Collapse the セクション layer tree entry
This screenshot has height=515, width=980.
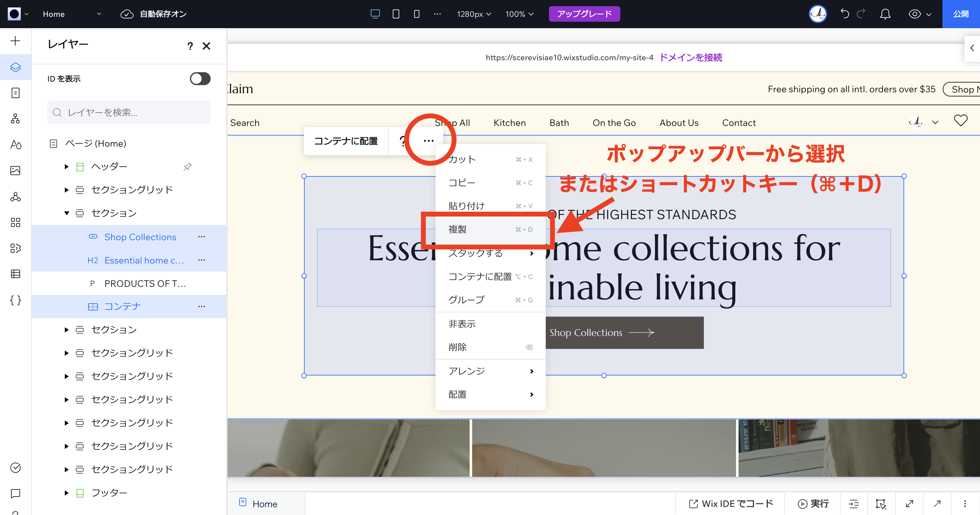pos(66,213)
